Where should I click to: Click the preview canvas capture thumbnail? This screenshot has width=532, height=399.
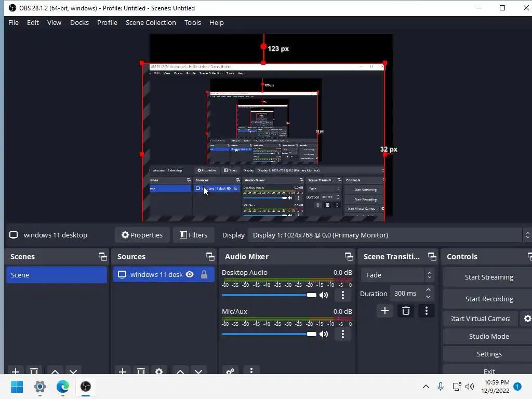point(263,142)
